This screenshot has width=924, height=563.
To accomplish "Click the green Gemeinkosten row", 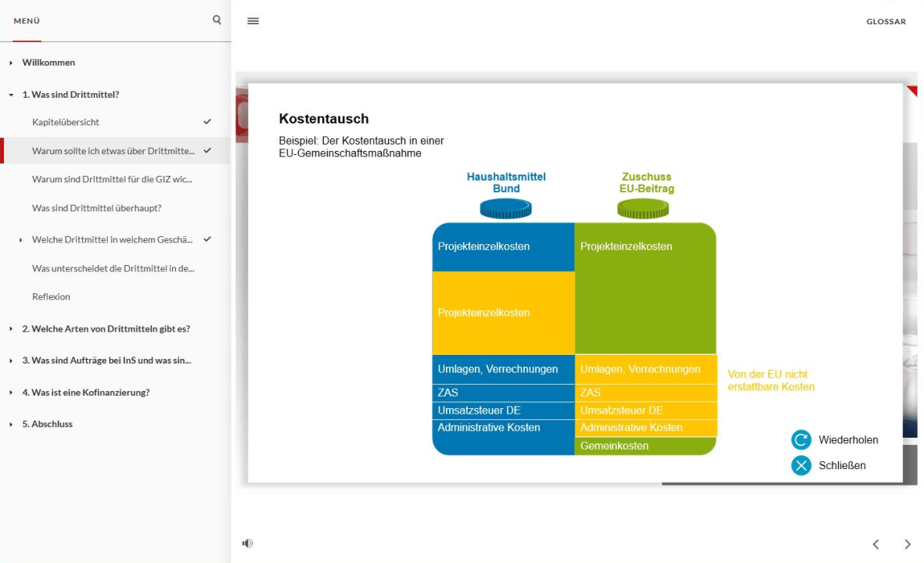I will pyautogui.click(x=645, y=446).
